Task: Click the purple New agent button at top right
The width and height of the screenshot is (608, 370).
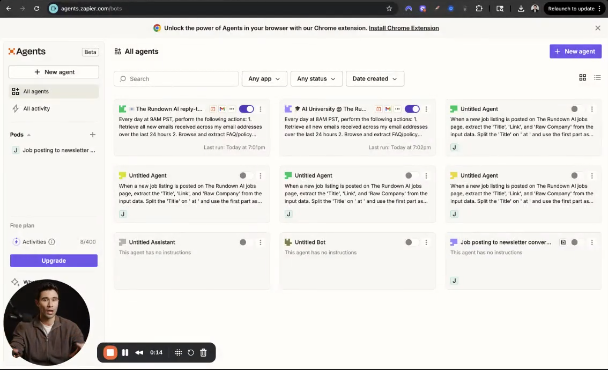Action: (575, 51)
